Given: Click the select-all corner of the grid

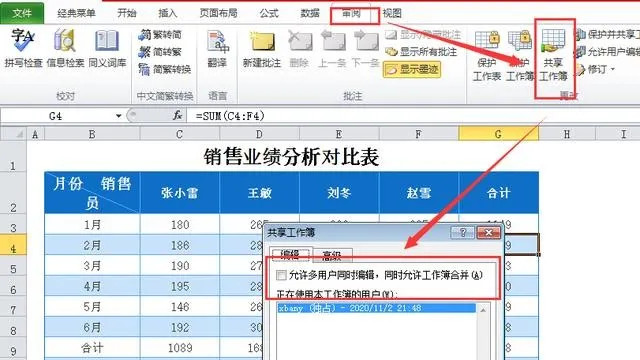Looking at the screenshot, I should [x=13, y=134].
